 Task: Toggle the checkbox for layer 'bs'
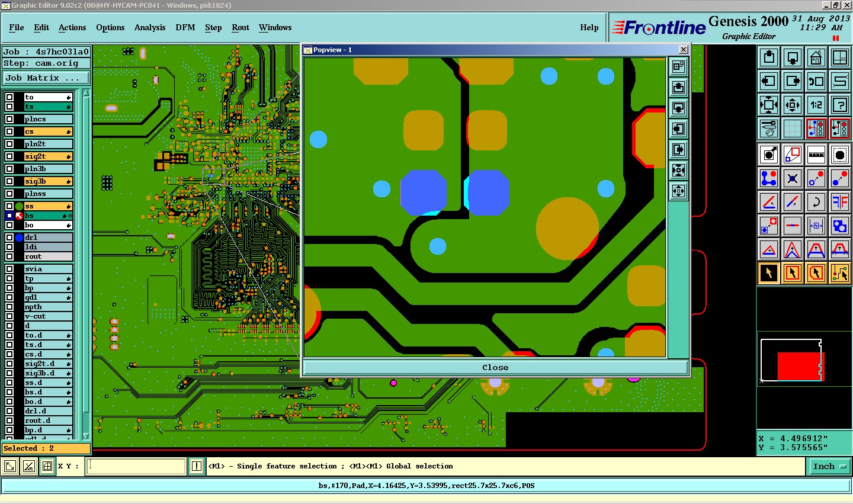(9, 216)
